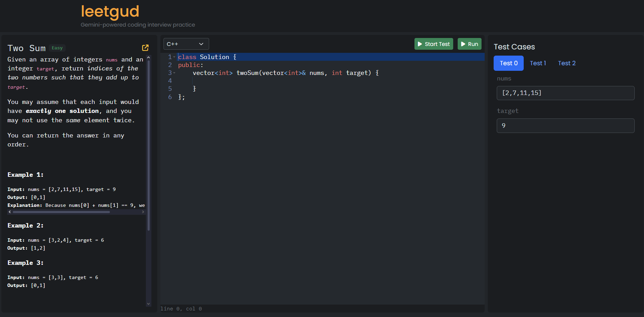Click the 'Example 1:' heading
The height and width of the screenshot is (317, 644).
click(x=26, y=175)
